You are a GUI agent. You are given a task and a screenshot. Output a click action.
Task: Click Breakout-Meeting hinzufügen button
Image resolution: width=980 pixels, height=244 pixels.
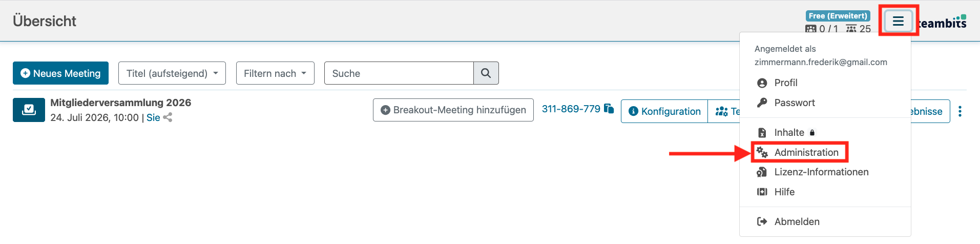tap(453, 110)
